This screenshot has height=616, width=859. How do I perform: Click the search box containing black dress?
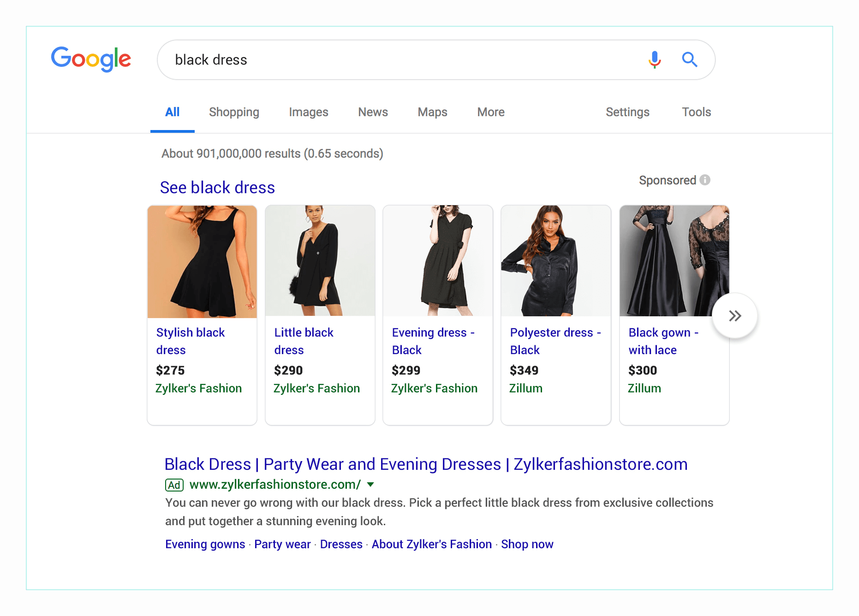pyautogui.click(x=436, y=60)
